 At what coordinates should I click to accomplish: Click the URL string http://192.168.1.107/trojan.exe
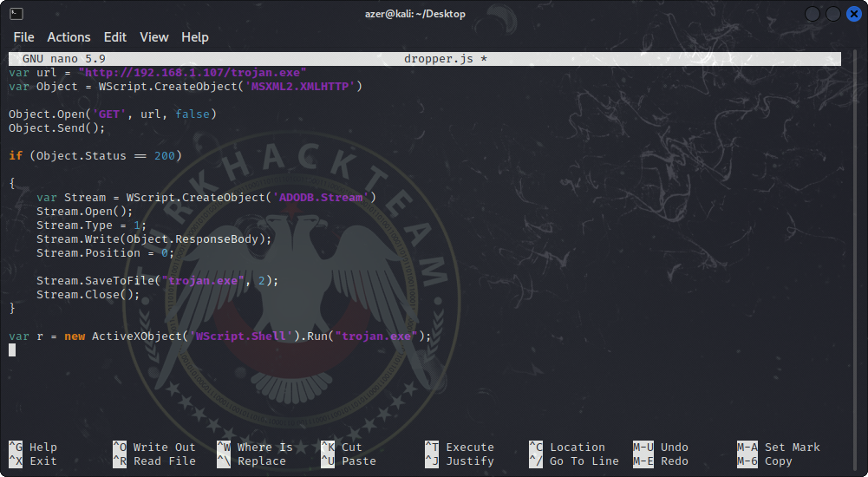pyautogui.click(x=193, y=73)
